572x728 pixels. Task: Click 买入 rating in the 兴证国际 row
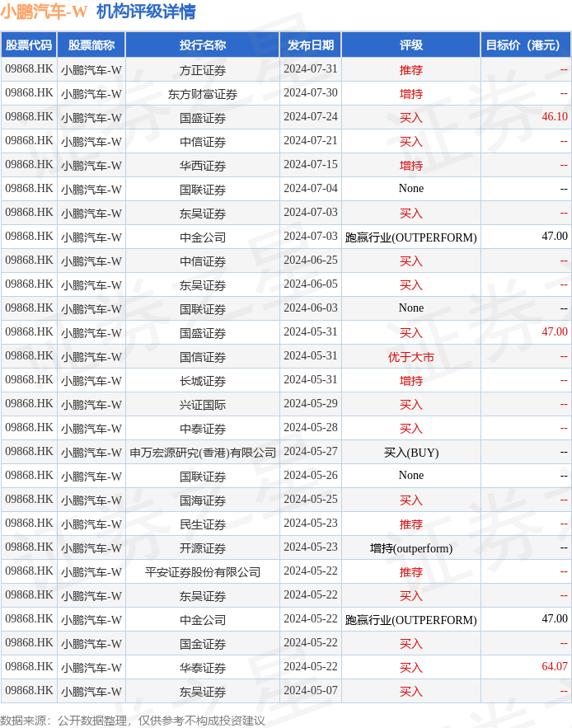tap(411, 404)
